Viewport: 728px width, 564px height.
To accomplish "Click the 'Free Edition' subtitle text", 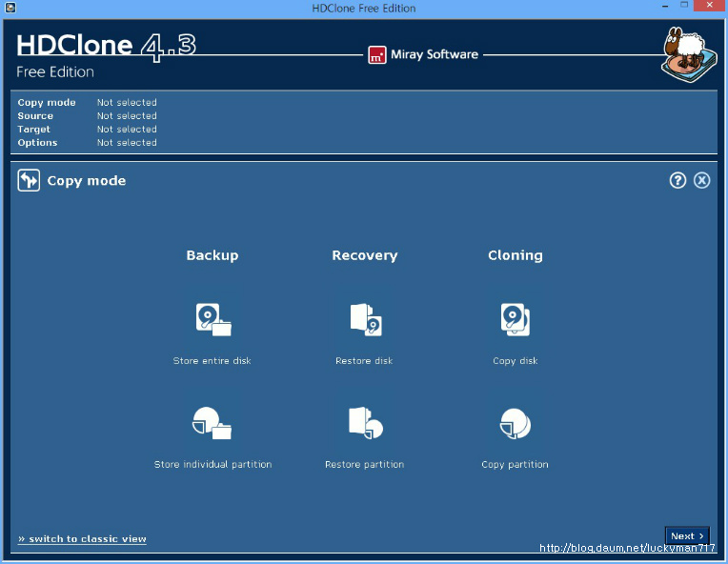I will point(55,72).
